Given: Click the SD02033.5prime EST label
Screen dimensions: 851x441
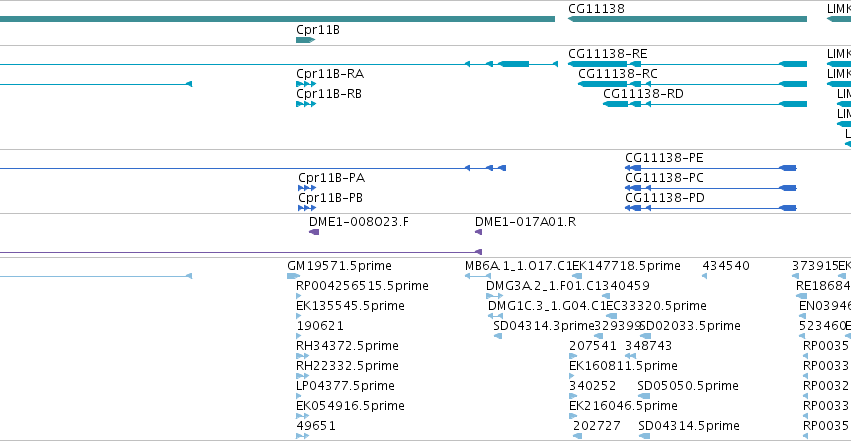Looking at the screenshot, I should coord(690,326).
